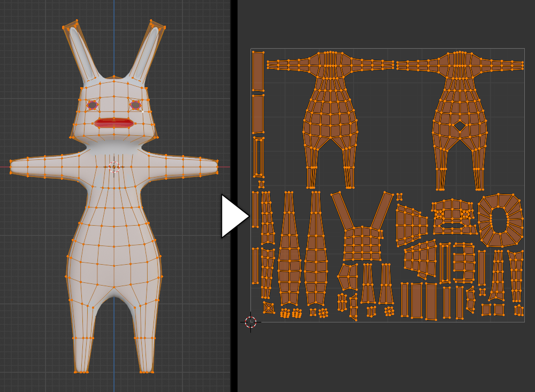Select the rabbit model's red mouth

click(x=113, y=123)
